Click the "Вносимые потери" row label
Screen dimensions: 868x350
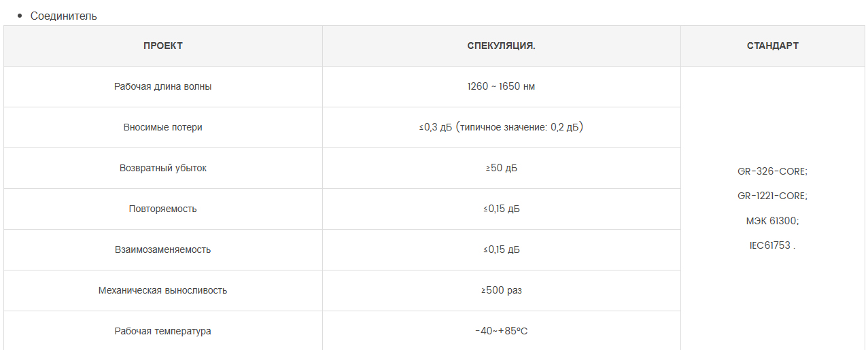[x=163, y=127]
